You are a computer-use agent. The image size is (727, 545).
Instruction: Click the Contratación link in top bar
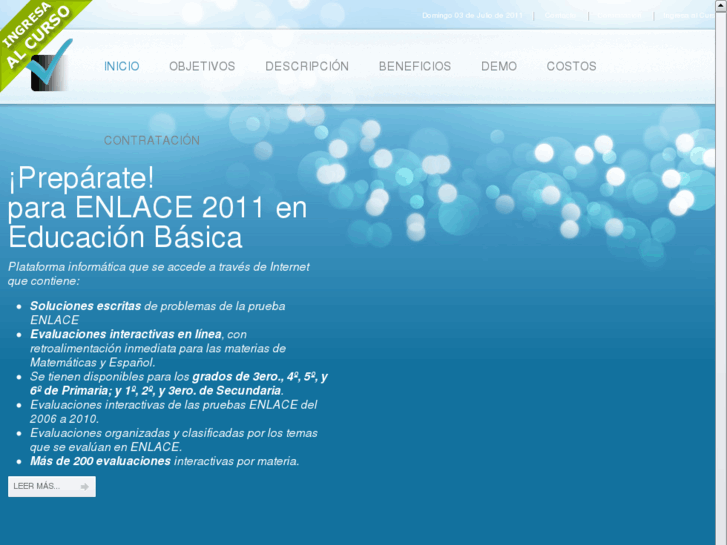coord(619,15)
